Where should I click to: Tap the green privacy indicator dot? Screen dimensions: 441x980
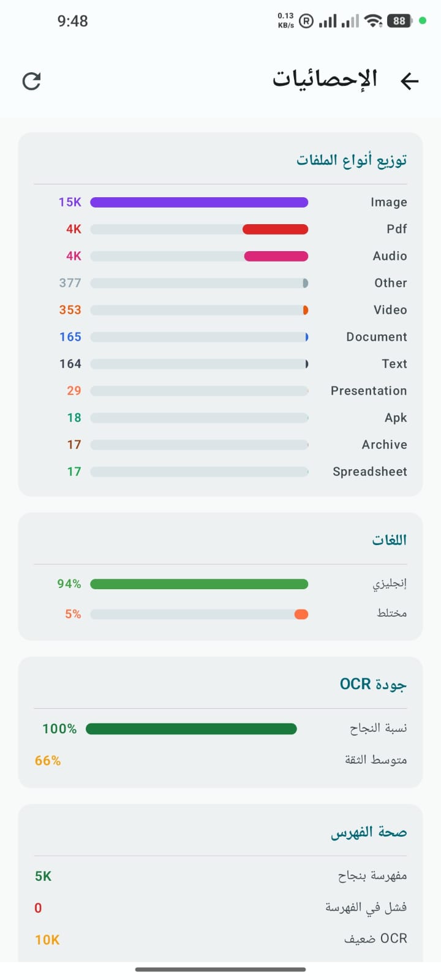click(423, 21)
